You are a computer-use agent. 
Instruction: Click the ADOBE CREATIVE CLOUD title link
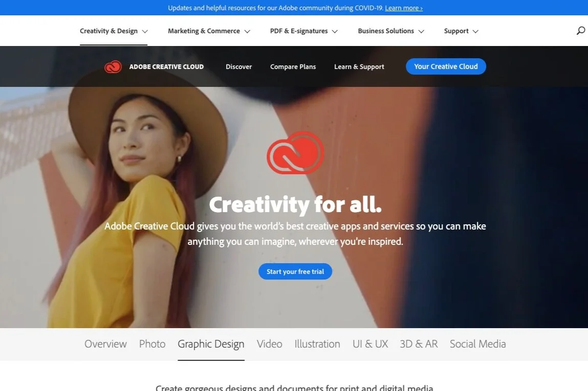(166, 66)
